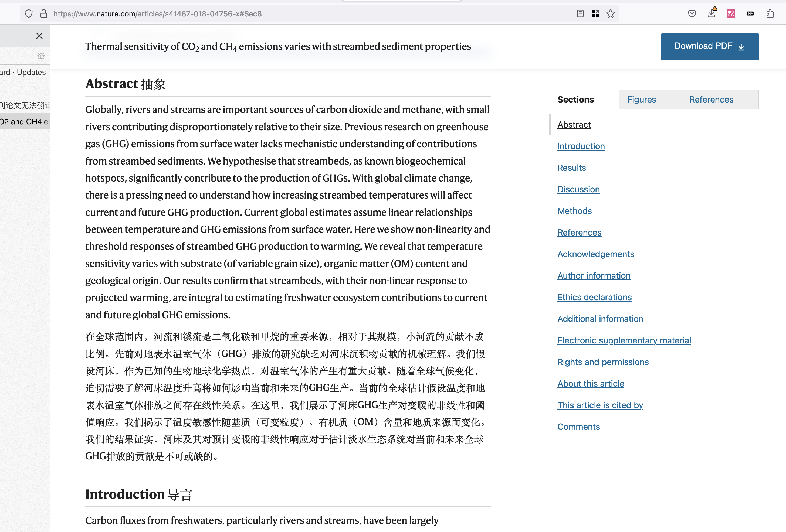Switch to the References tab

(x=711, y=99)
